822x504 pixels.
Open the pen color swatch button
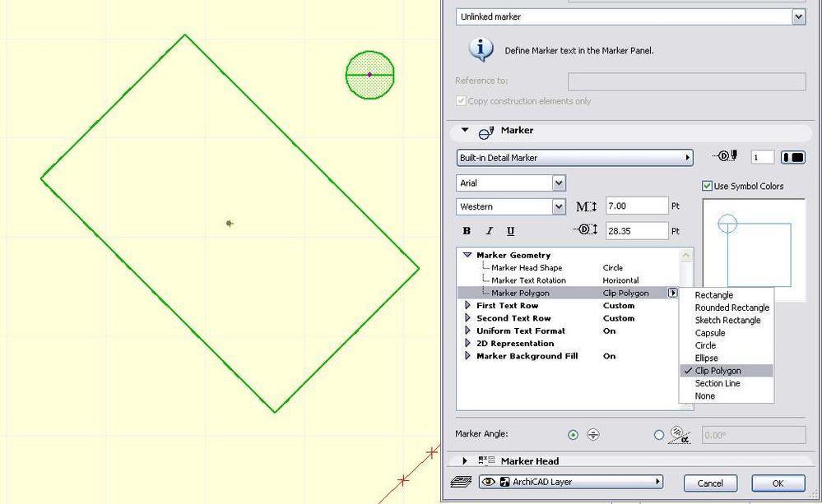pos(792,157)
